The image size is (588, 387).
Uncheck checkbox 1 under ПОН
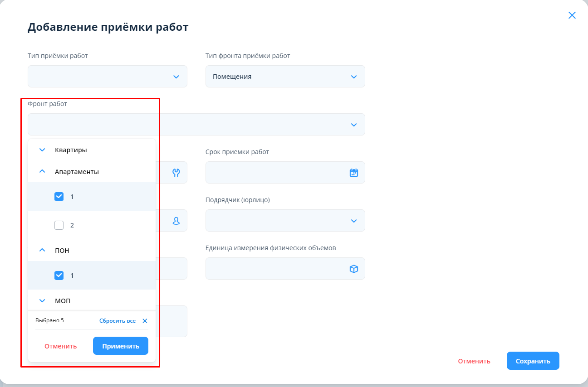[x=59, y=276]
